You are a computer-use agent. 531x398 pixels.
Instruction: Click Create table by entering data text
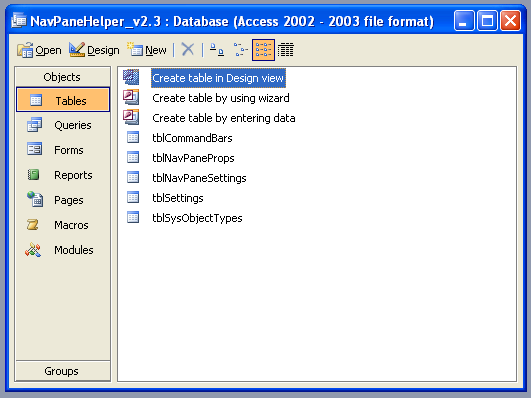[x=224, y=118]
